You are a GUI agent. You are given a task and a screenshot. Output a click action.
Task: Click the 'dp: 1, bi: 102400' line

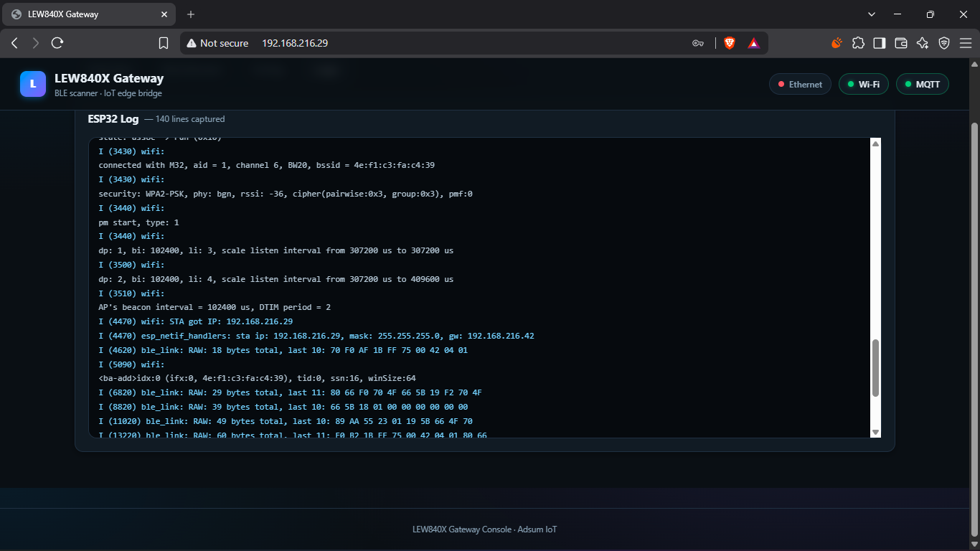click(276, 251)
